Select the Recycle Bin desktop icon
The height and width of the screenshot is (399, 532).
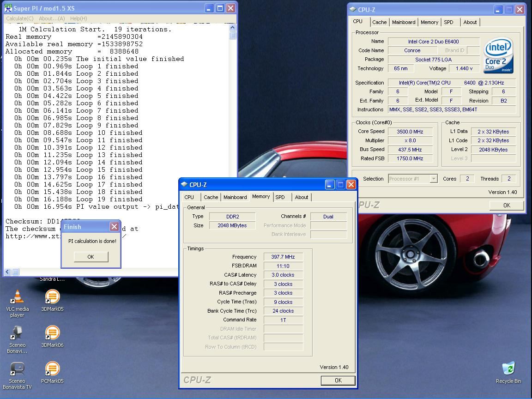click(508, 373)
